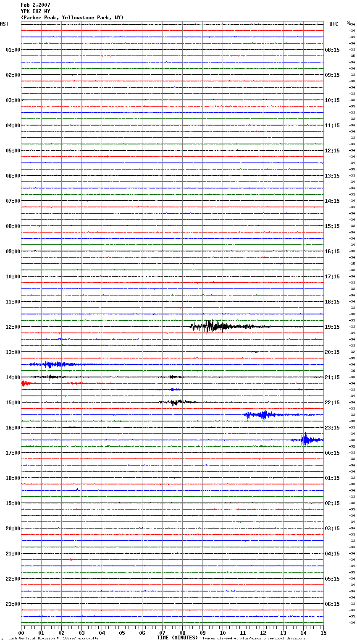The height and width of the screenshot is (644, 357).
Task: Click the 00:15 UTC time label
Action: tap(332, 453)
